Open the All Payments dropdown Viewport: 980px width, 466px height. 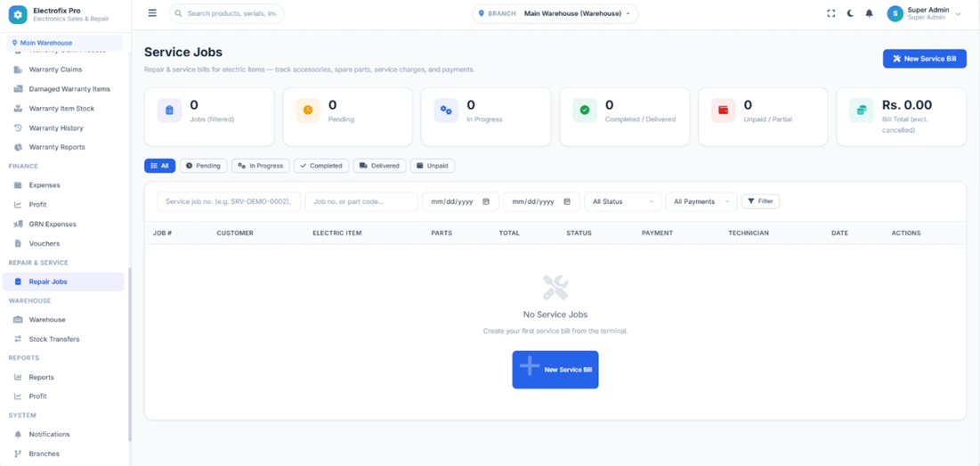(701, 201)
